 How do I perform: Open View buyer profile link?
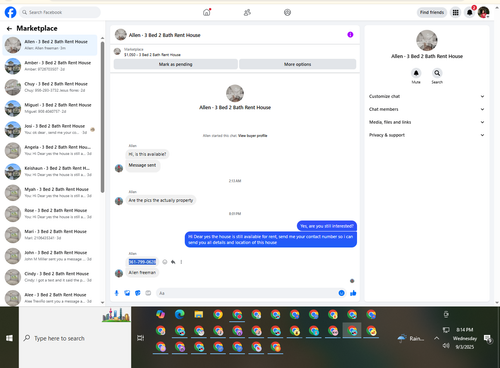(253, 136)
